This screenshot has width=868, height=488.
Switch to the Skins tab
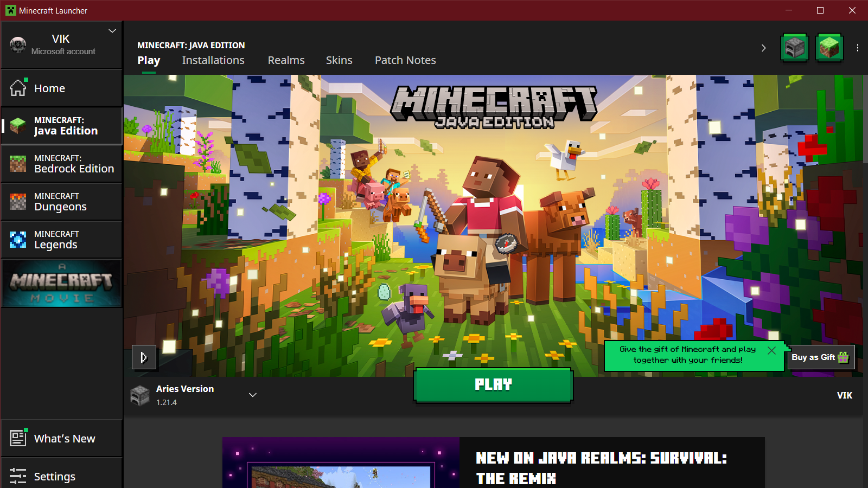339,60
